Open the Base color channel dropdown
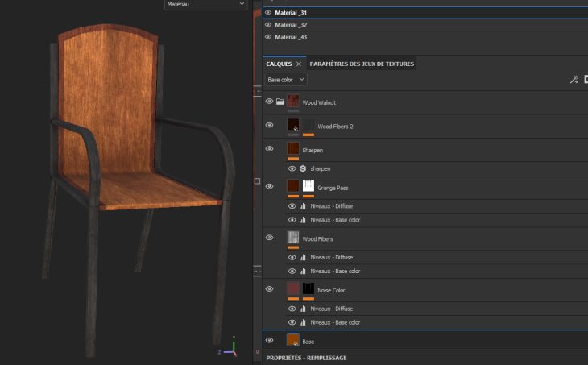The image size is (588, 365). pos(286,80)
